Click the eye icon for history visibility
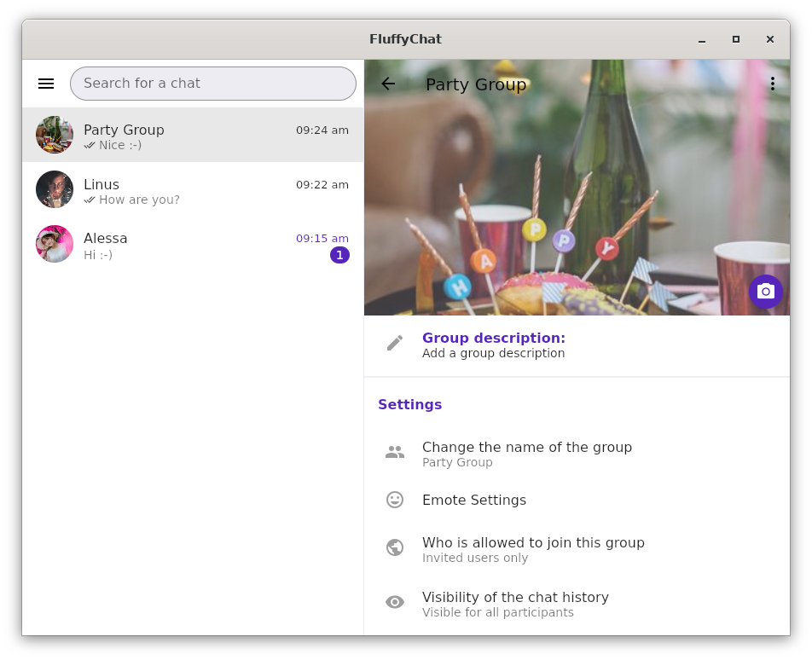 pyautogui.click(x=395, y=602)
